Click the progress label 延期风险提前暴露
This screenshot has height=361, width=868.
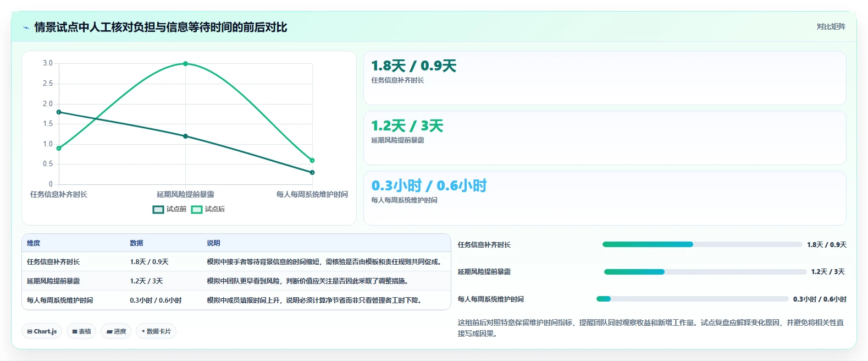(x=484, y=272)
